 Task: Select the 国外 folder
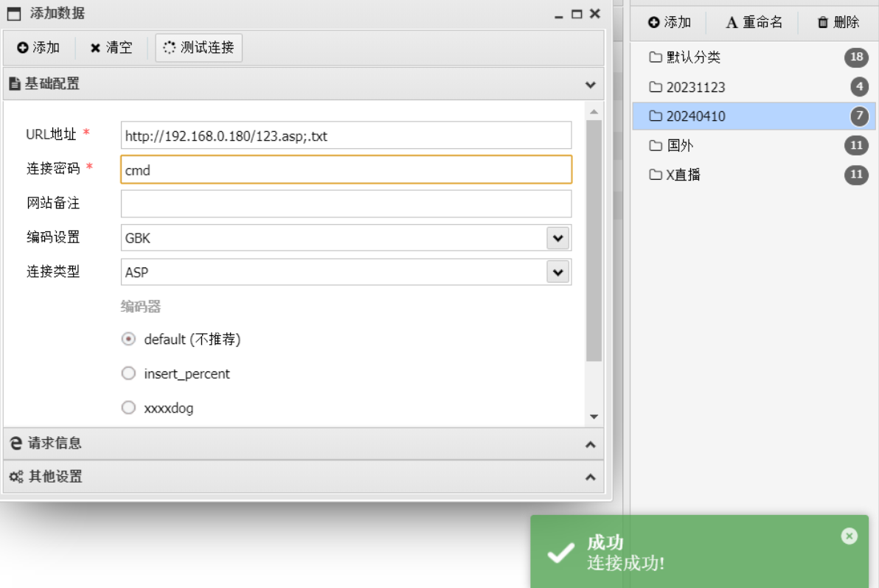754,146
